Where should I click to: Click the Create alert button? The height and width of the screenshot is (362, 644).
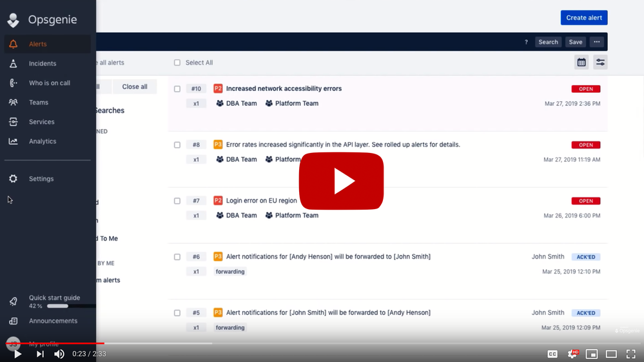pos(583,17)
